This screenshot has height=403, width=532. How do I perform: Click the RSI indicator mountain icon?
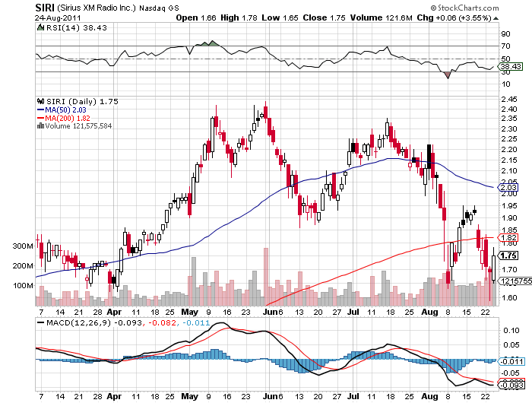coord(40,27)
